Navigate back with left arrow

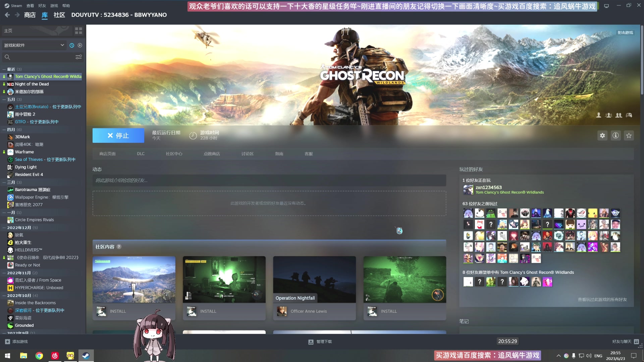(x=7, y=15)
